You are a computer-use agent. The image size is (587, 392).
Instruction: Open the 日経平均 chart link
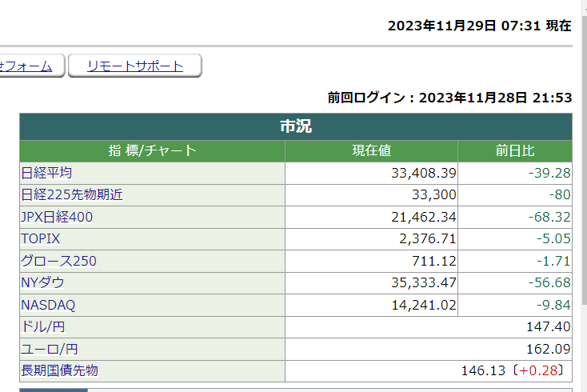coord(47,173)
